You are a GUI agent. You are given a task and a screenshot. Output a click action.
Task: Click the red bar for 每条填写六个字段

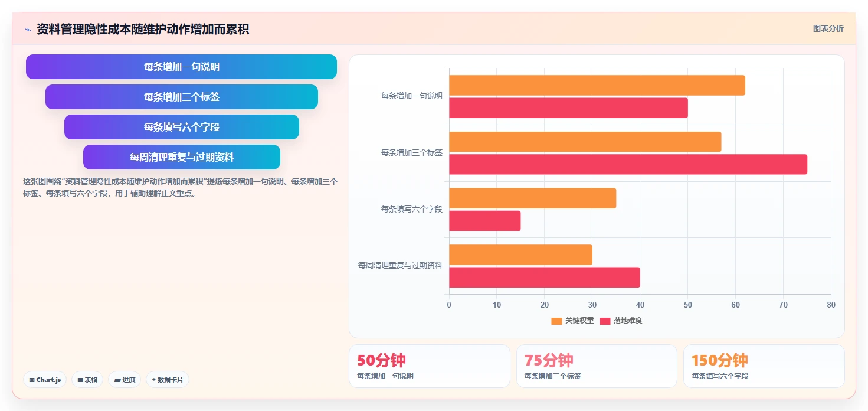coord(484,221)
